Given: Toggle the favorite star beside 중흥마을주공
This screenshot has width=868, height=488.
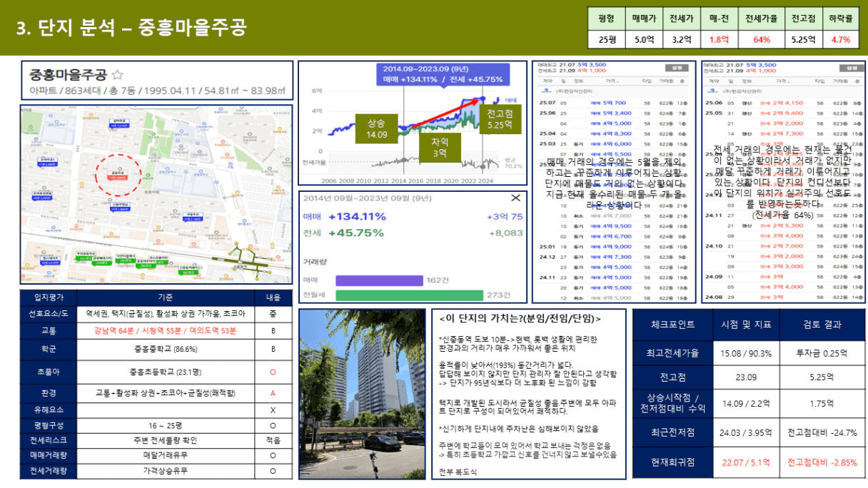Looking at the screenshot, I should (x=118, y=74).
